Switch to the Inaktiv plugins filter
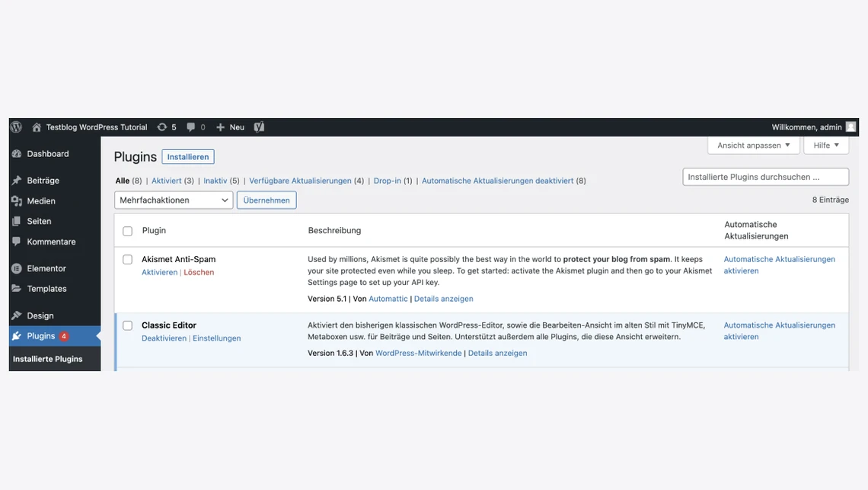Image resolution: width=868 pixels, height=490 pixels. (217, 181)
